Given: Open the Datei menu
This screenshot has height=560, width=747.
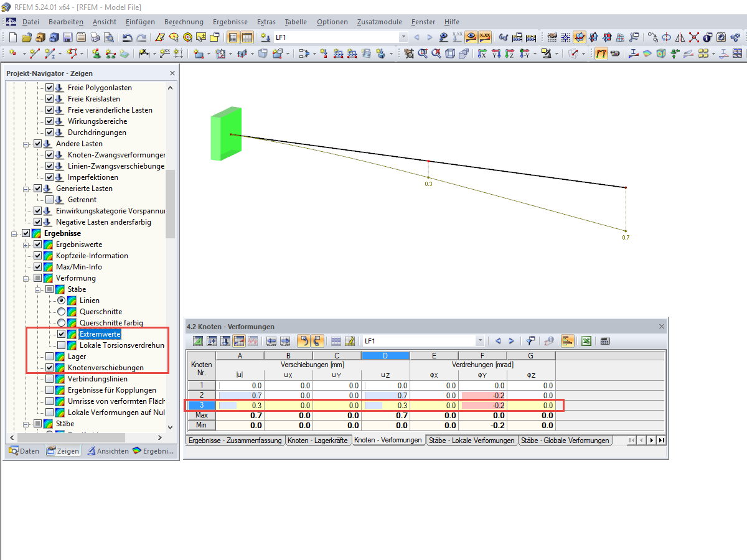Looking at the screenshot, I should [x=31, y=22].
